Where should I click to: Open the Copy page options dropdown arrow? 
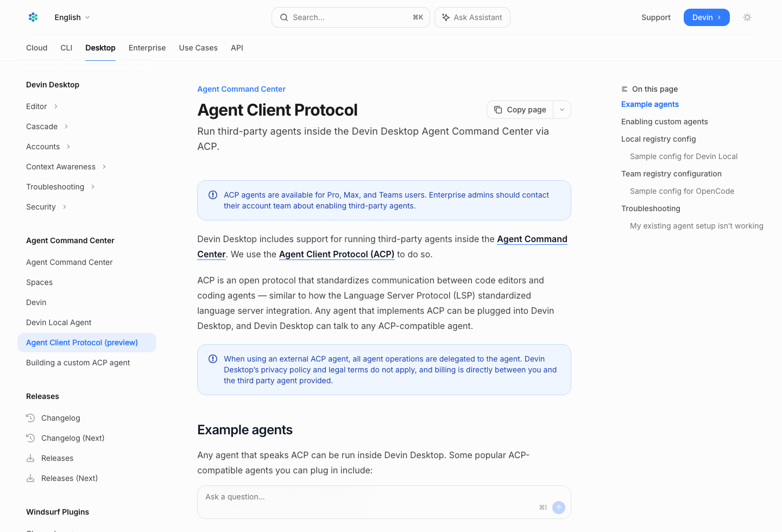coord(562,110)
